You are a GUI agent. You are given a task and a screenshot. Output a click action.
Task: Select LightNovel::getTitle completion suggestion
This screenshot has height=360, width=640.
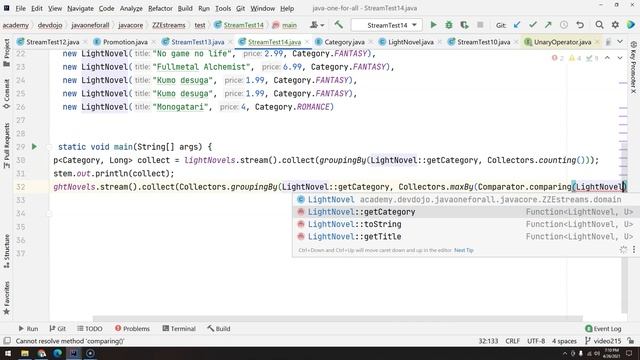(465, 236)
